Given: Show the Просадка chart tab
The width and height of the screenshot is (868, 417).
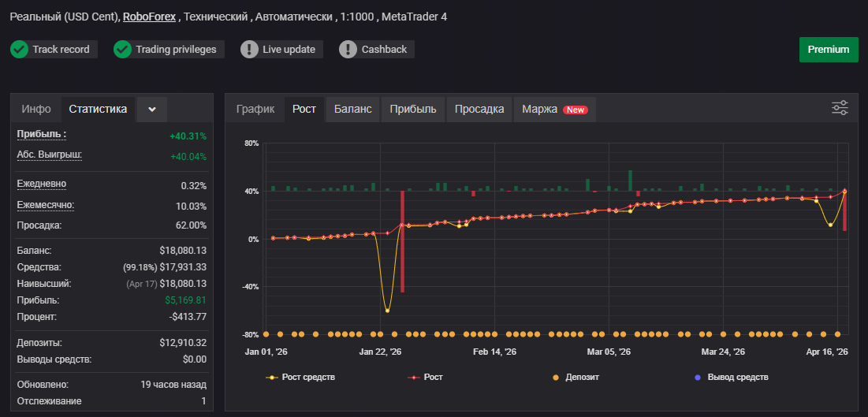Looking at the screenshot, I should tap(479, 109).
